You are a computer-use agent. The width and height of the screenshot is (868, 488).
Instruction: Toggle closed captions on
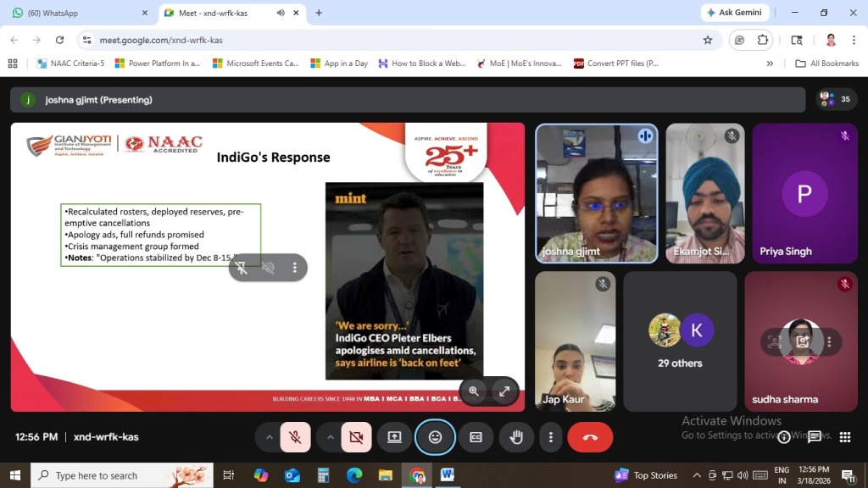[x=476, y=437]
